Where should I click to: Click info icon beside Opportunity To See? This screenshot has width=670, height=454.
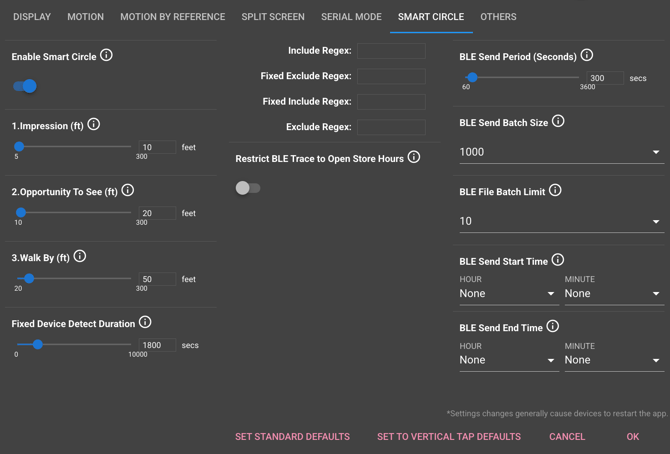(128, 190)
